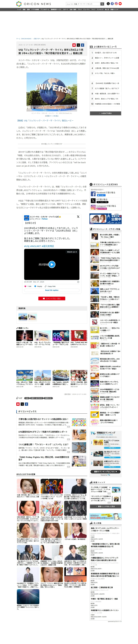Open the ニュース・特集 search category dropdown

pyautogui.click(x=73, y=4)
